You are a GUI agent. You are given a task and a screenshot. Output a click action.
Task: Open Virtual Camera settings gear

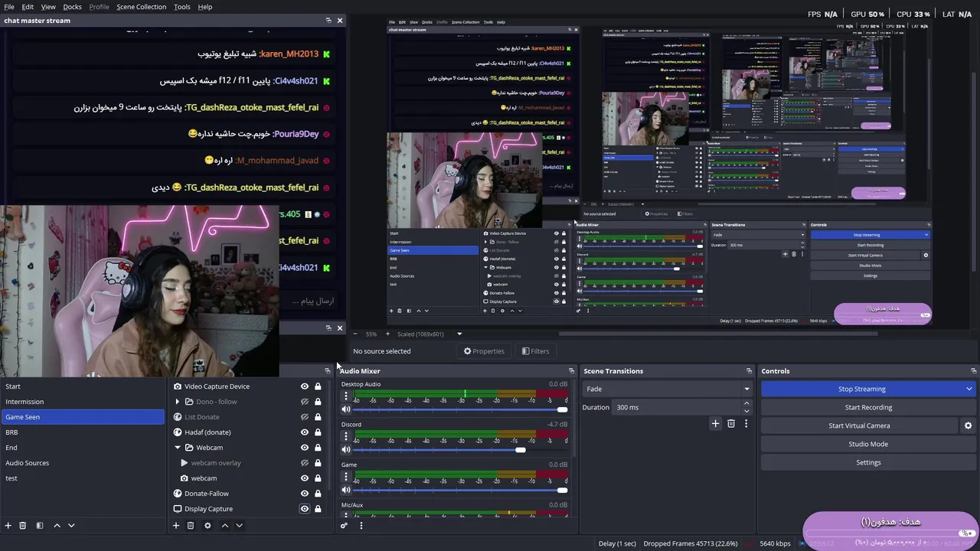click(968, 425)
